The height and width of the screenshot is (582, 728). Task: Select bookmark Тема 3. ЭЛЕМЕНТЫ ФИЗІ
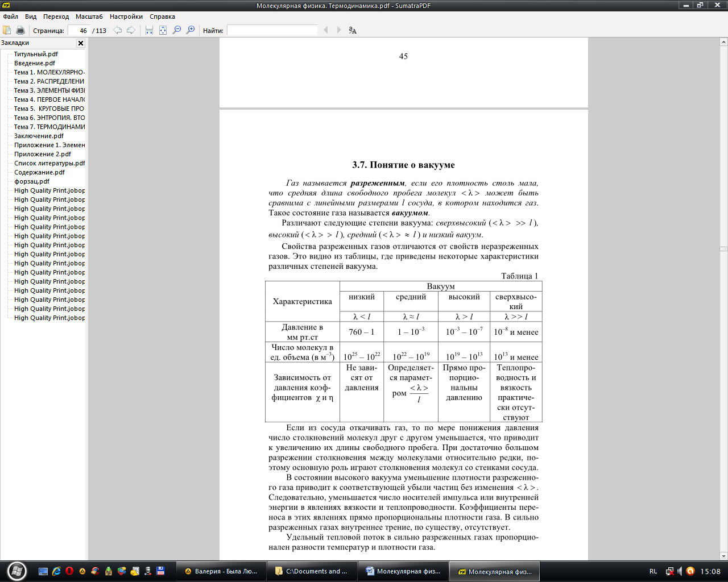(x=49, y=90)
